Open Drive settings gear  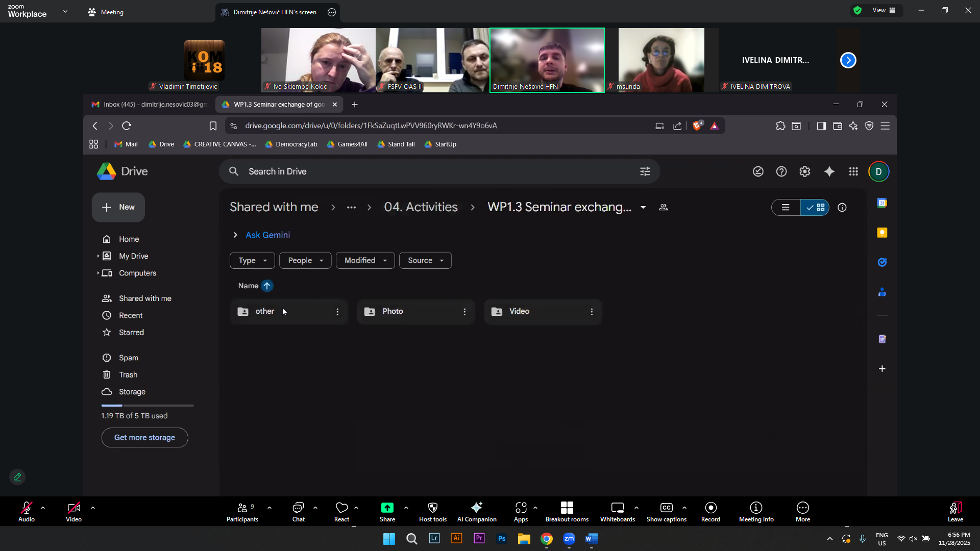tap(805, 172)
